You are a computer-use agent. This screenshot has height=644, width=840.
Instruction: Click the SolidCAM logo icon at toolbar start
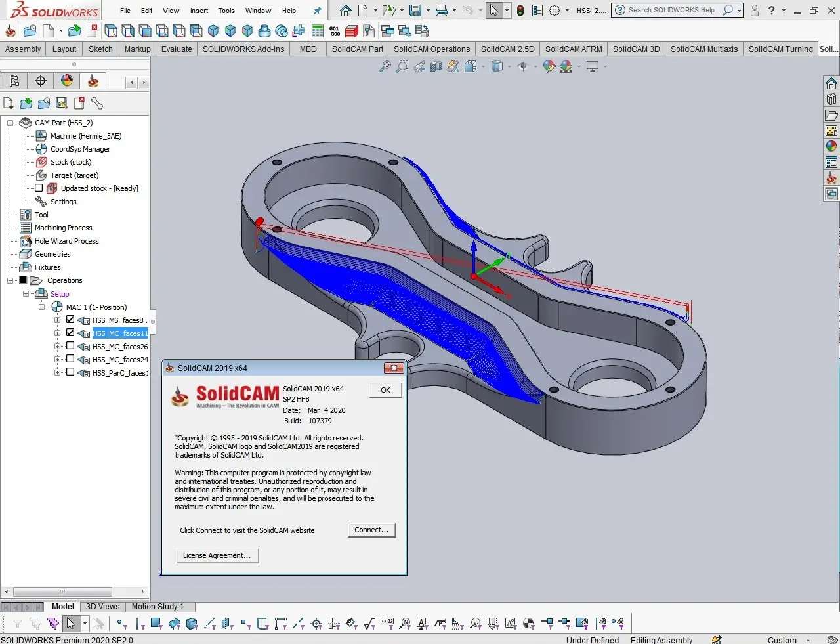pos(10,31)
